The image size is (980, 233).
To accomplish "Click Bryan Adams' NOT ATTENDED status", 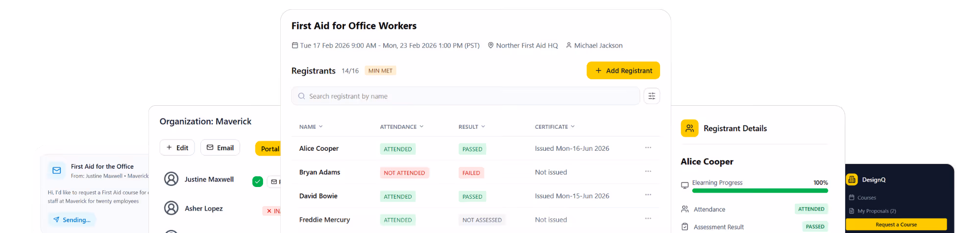I will pyautogui.click(x=404, y=173).
